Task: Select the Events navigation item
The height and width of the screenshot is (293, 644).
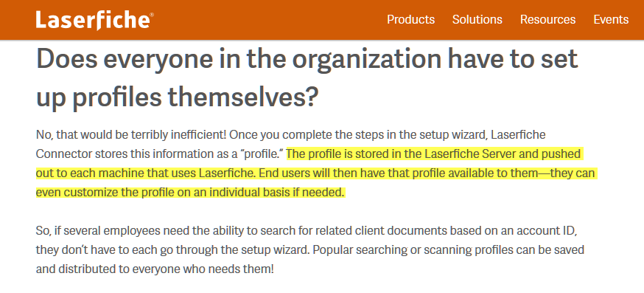Action: (x=611, y=19)
